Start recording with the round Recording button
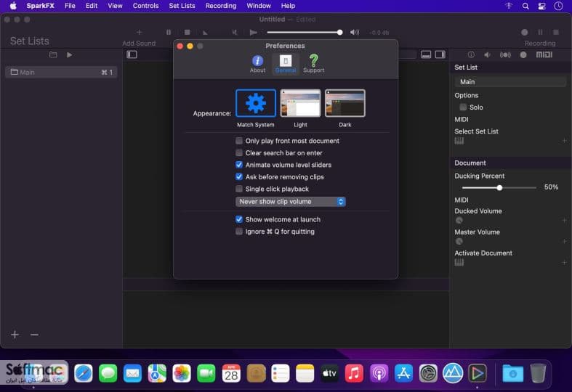Image resolution: width=572 pixels, height=392 pixels. pos(524,33)
